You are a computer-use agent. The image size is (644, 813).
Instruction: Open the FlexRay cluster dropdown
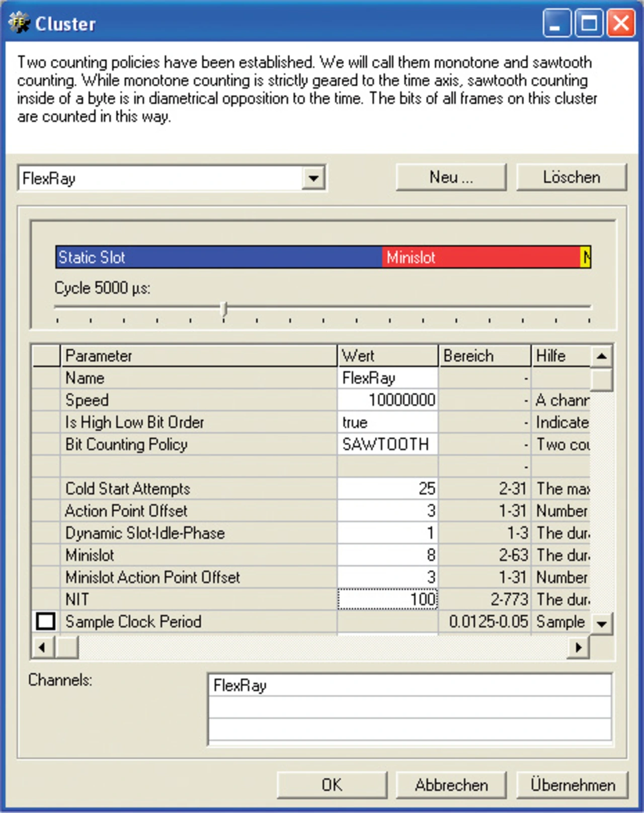click(x=313, y=178)
